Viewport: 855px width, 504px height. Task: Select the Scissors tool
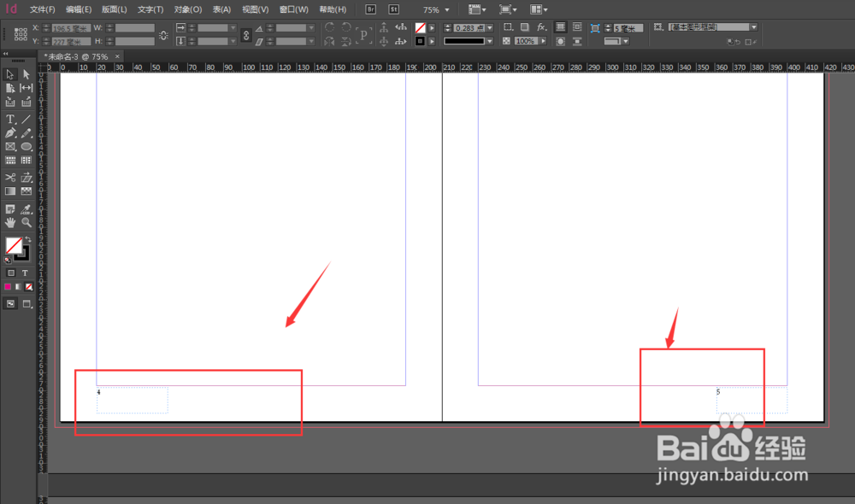click(9, 178)
